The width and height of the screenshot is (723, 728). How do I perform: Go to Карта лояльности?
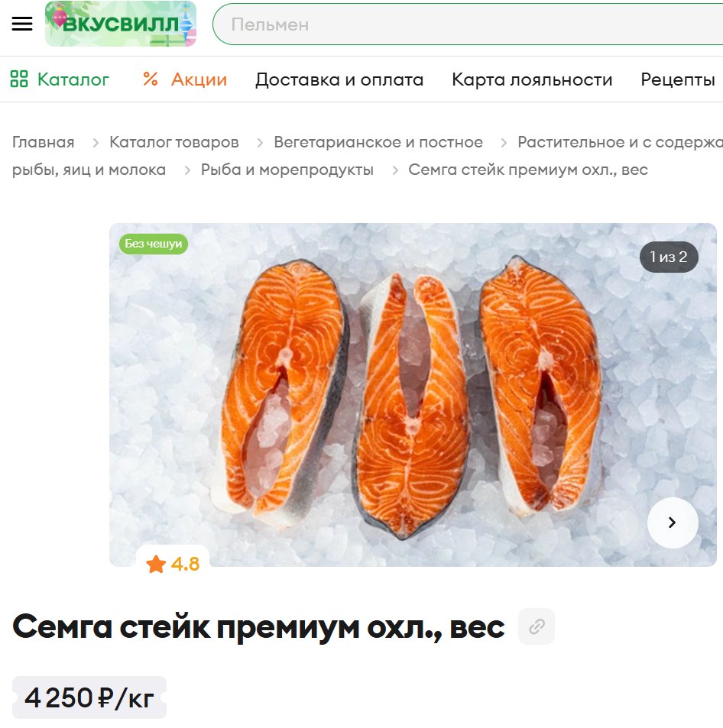[x=532, y=79]
